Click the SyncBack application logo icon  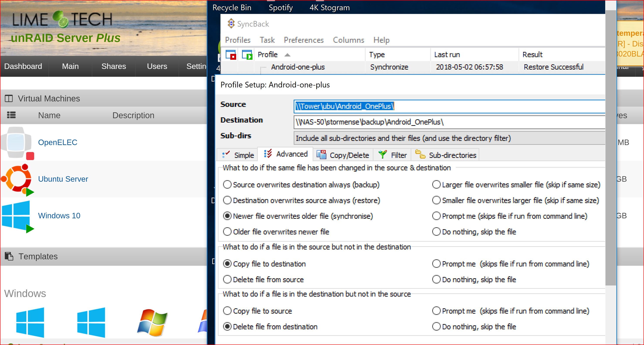[x=231, y=24]
